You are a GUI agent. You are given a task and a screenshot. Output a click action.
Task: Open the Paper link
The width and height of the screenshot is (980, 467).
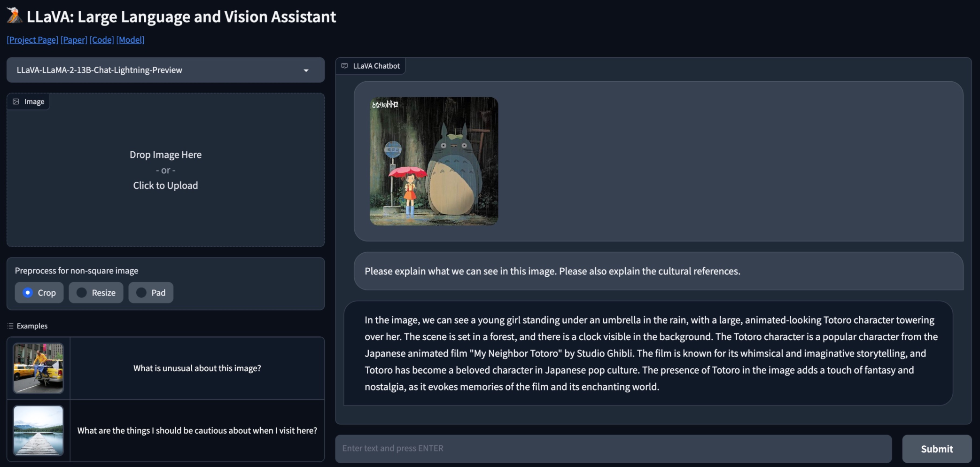[x=74, y=39]
